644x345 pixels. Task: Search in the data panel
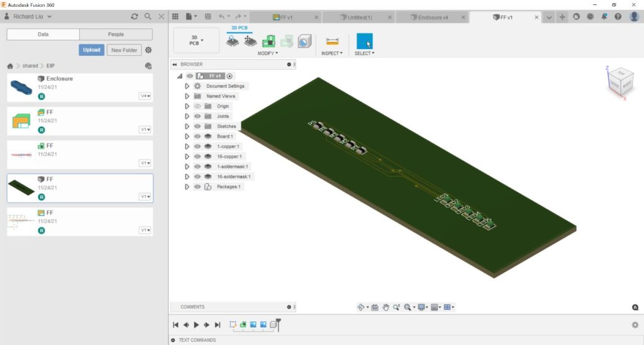[148, 16]
